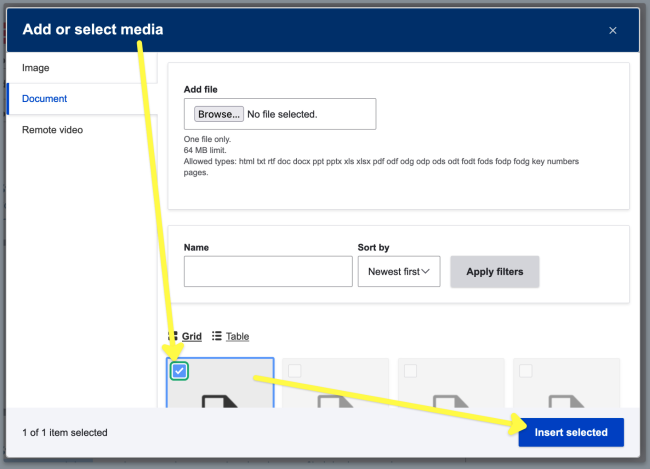Check the fourth document's checkbox
The height and width of the screenshot is (469, 650).
[x=526, y=371]
